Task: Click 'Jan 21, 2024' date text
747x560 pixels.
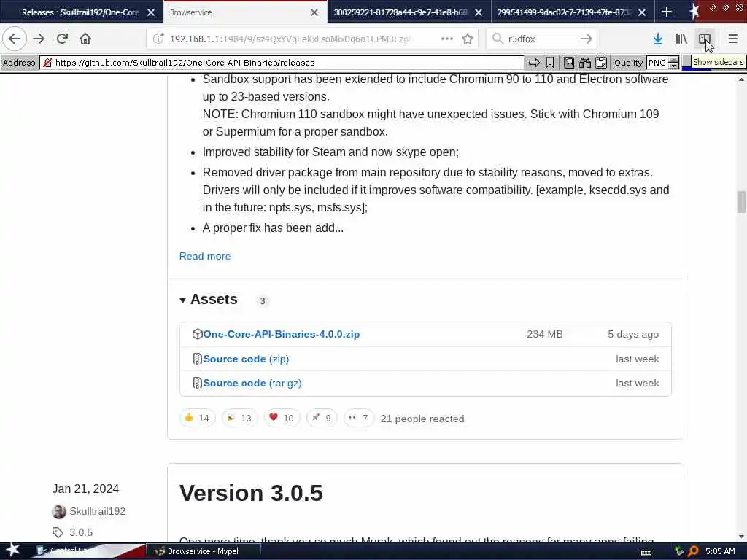Action: [x=86, y=489]
